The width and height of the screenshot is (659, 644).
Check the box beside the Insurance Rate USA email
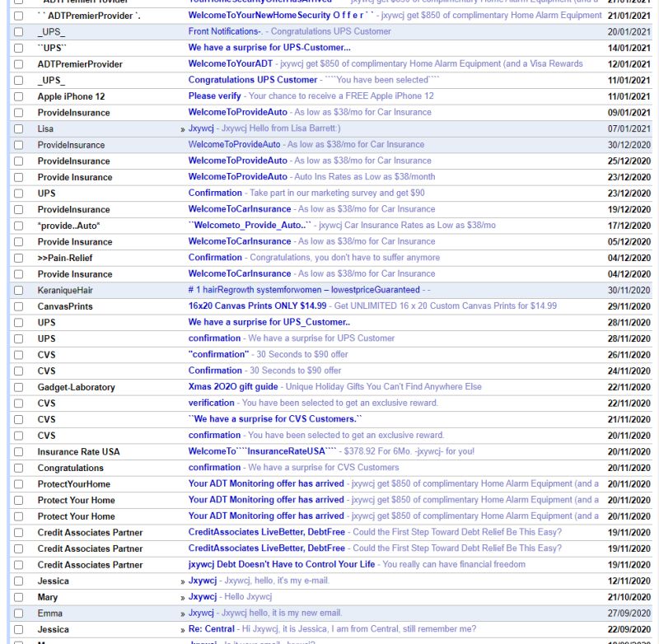18,452
